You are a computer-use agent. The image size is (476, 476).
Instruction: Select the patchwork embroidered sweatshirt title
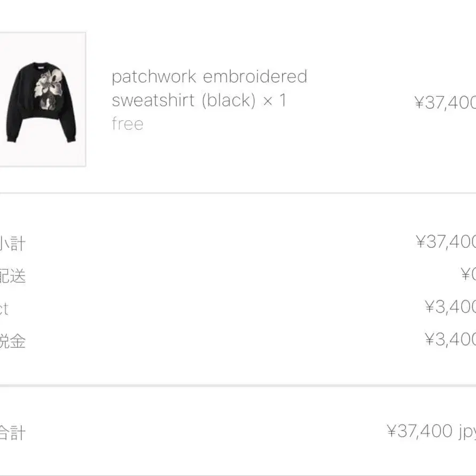(208, 76)
